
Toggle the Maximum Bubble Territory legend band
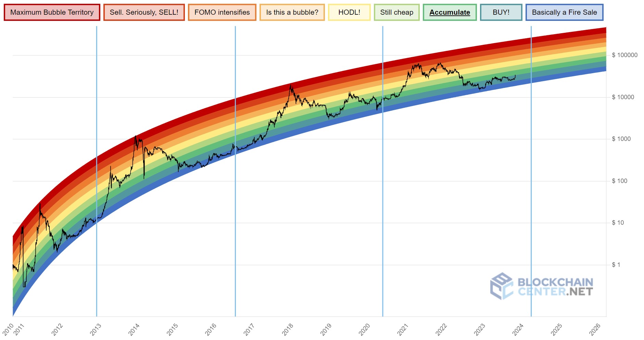[x=52, y=12]
